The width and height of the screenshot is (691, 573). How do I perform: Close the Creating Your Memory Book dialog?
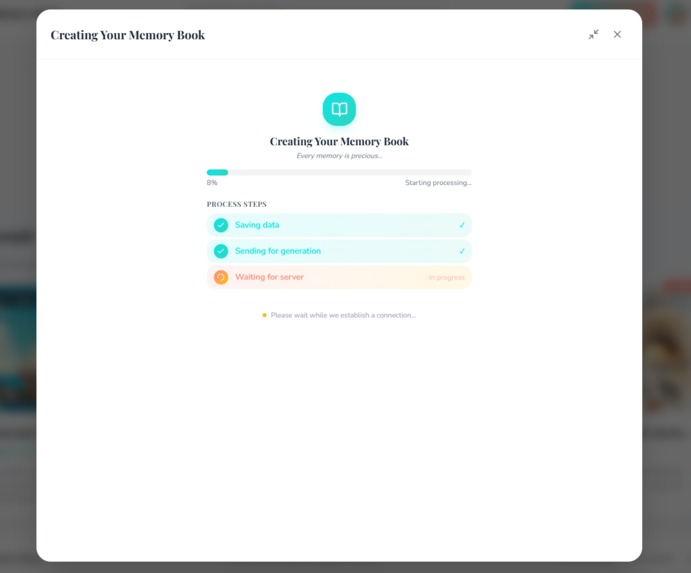(x=617, y=34)
